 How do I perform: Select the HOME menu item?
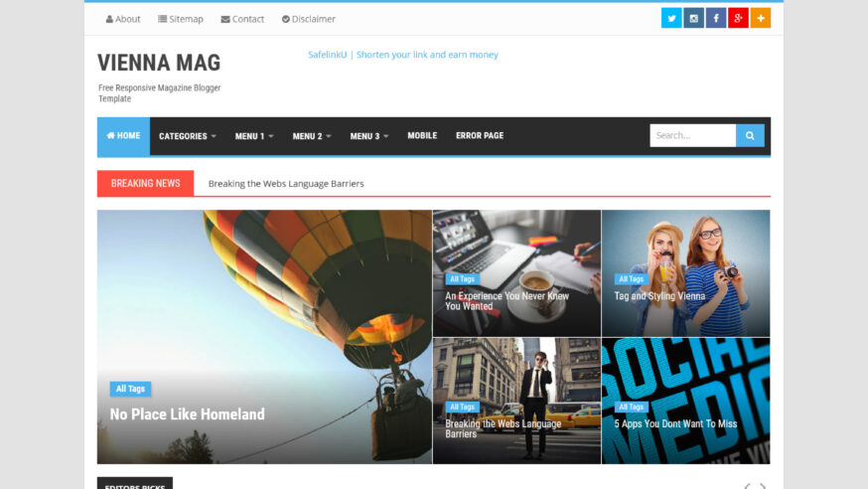pyautogui.click(x=123, y=136)
